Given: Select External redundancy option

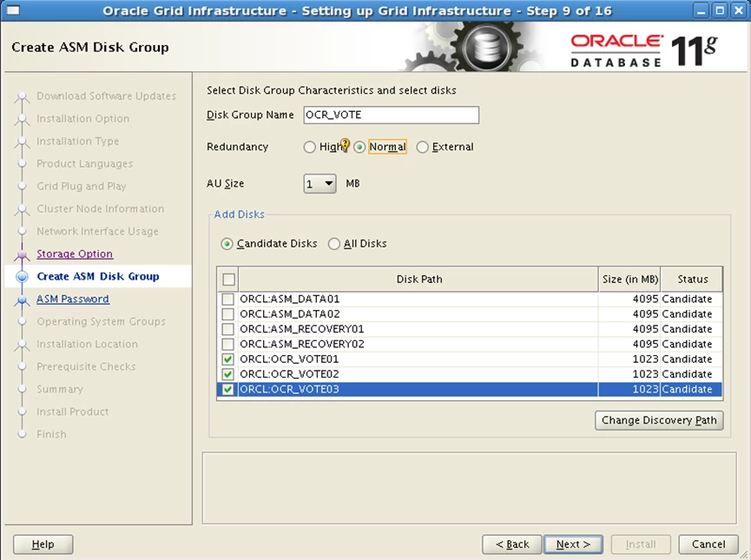Looking at the screenshot, I should (x=422, y=147).
